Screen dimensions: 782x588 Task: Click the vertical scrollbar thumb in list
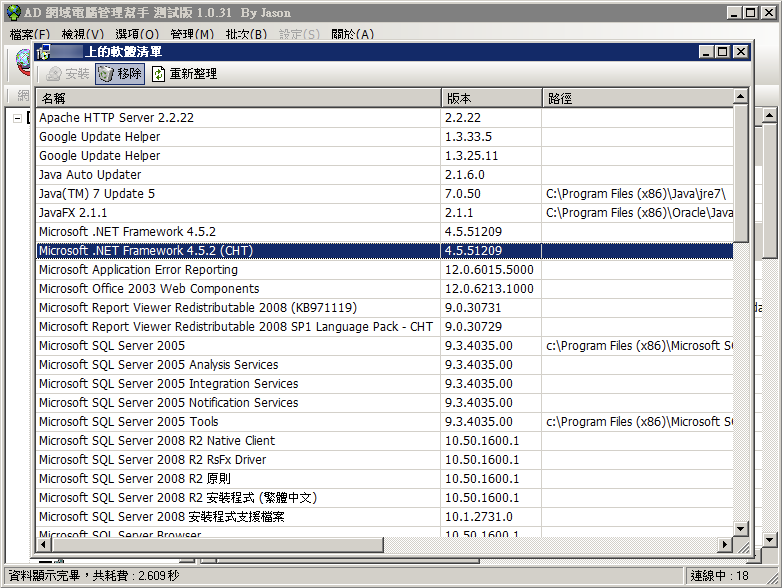[x=740, y=173]
